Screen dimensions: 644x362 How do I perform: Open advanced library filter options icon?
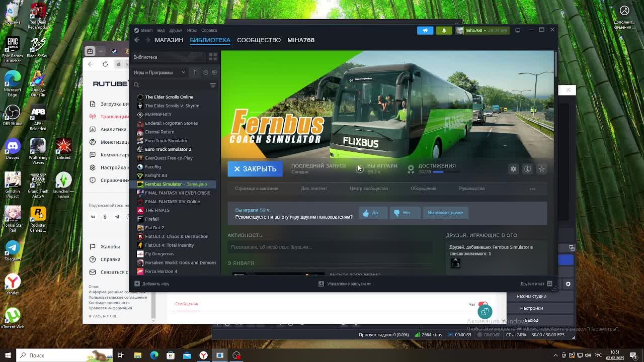213,85
